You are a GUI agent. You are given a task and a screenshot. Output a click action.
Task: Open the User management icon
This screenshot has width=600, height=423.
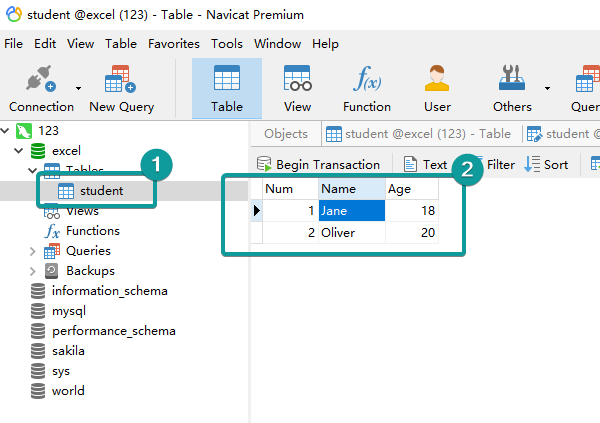click(437, 81)
